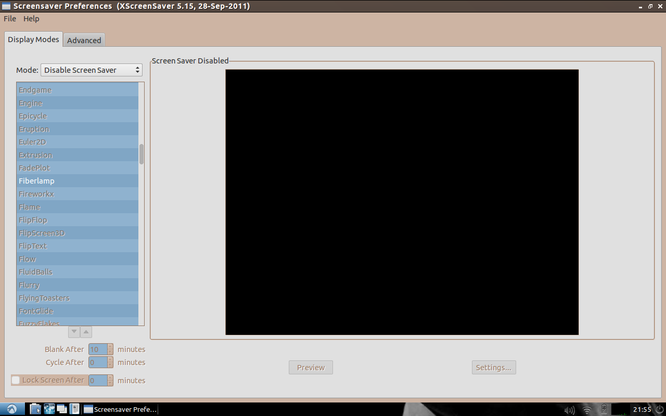Click the Lock Screen After minutes field
666x416 pixels.
(98, 380)
